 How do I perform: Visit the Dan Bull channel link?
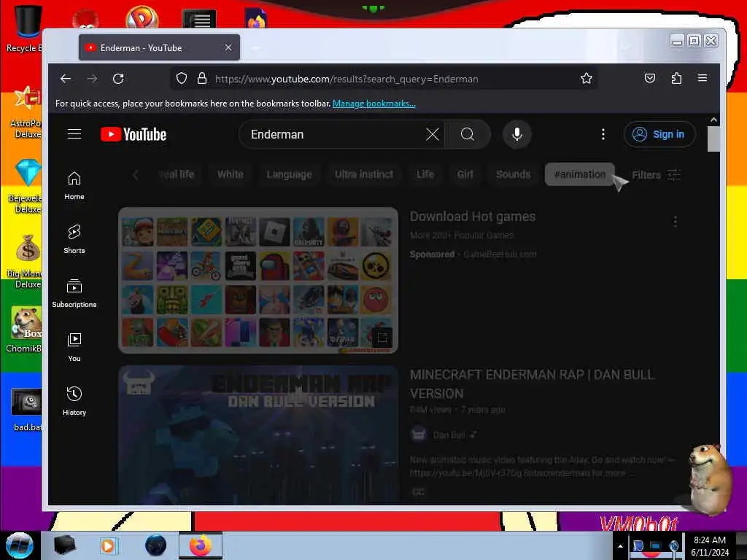[449, 435]
